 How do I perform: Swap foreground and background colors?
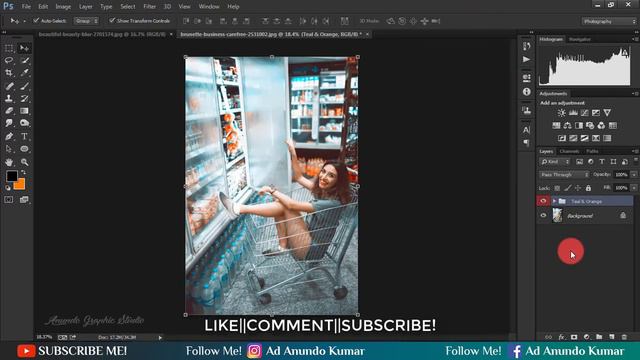coord(23,173)
